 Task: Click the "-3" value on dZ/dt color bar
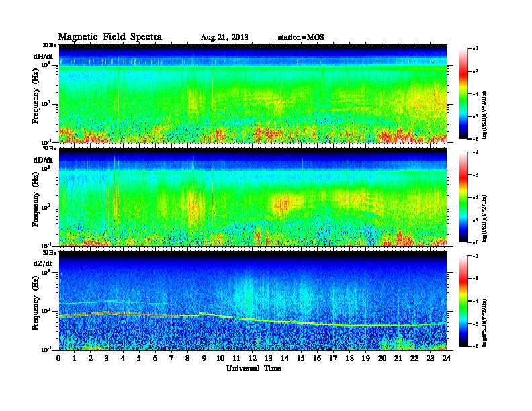click(x=476, y=279)
